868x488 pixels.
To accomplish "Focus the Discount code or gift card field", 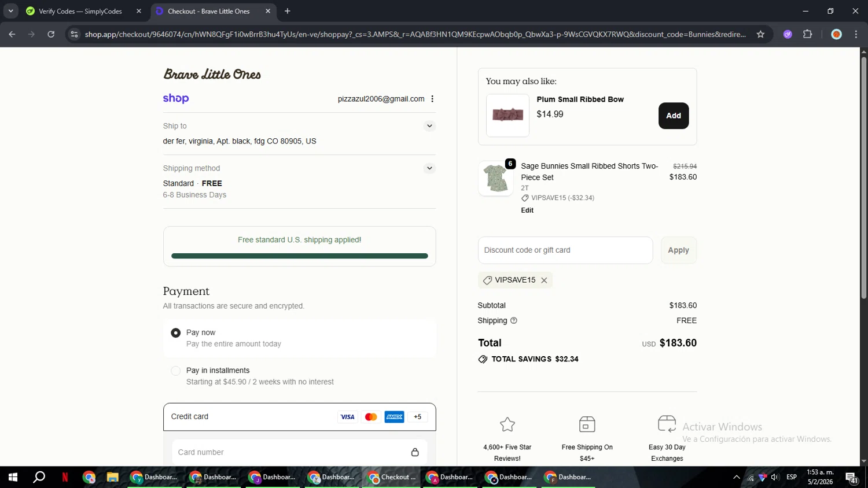I will click(565, 250).
